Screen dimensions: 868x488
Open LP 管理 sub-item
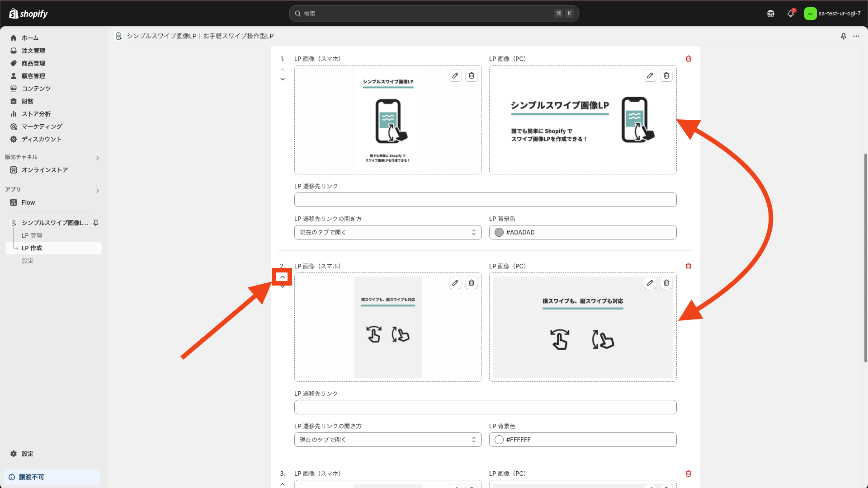[32, 235]
